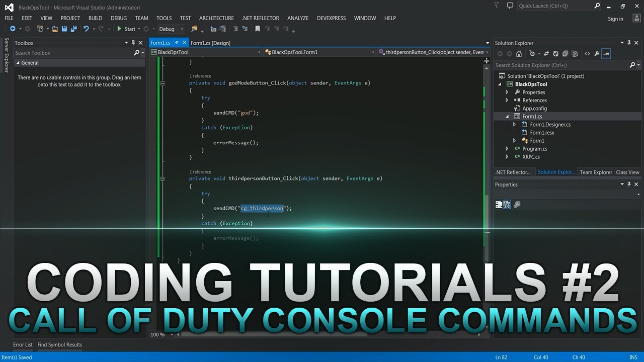Click Sync with Active Document icon
644x362 pixels.
coord(547,54)
